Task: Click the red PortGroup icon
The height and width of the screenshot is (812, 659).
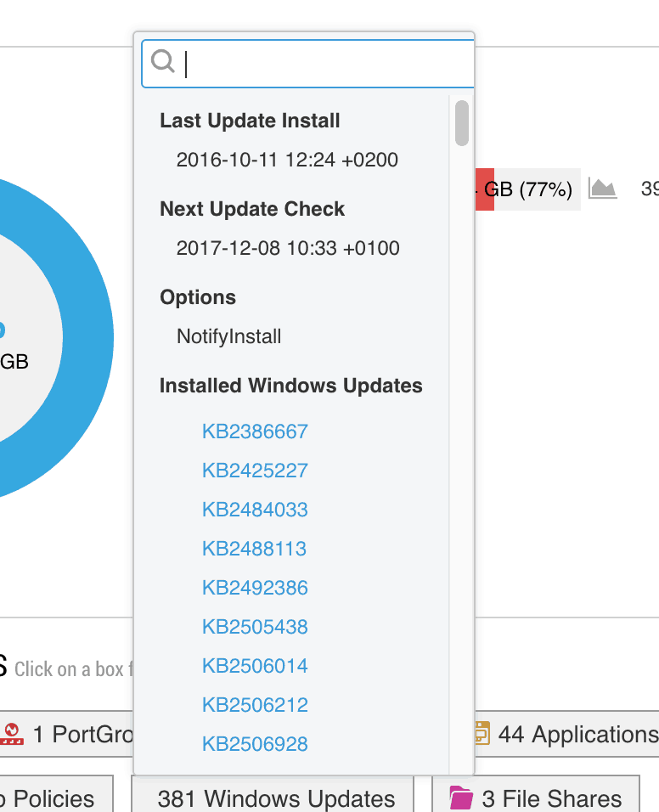Action: click(11, 734)
